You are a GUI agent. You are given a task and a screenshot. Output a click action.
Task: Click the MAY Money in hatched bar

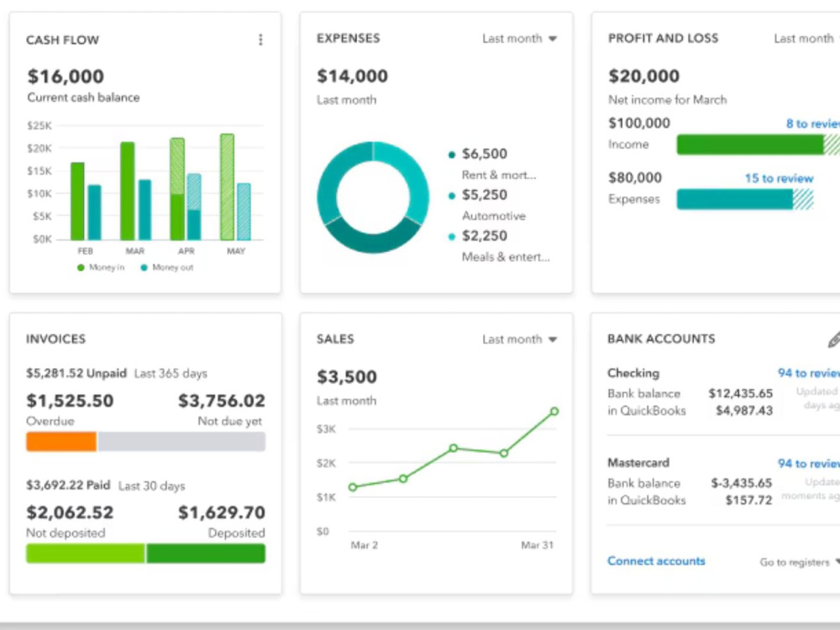coord(227,187)
